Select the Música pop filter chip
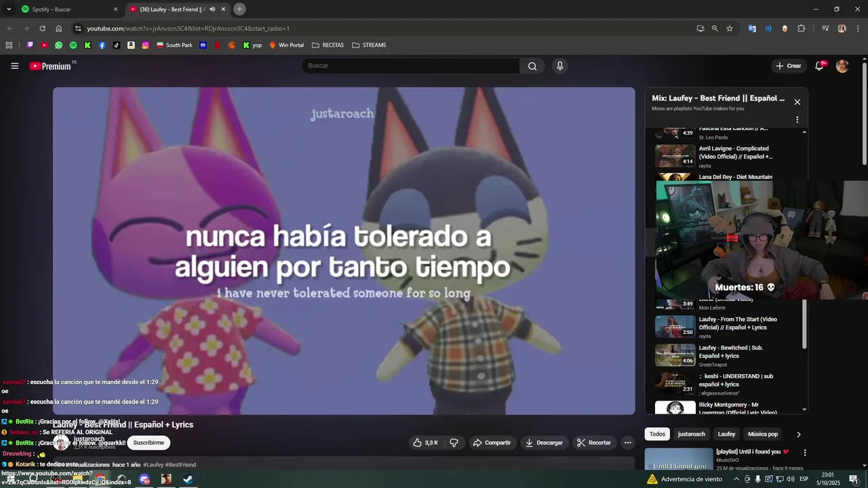868x488 pixels. click(763, 434)
